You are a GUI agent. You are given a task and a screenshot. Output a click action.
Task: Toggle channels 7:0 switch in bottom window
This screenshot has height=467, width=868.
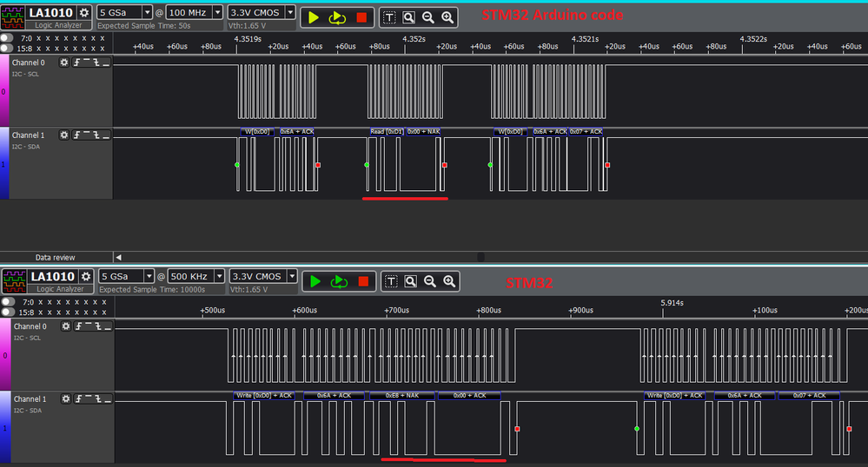click(9, 302)
